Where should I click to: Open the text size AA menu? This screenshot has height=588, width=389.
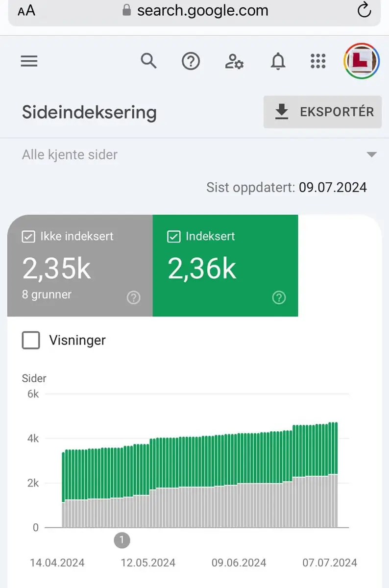26,11
